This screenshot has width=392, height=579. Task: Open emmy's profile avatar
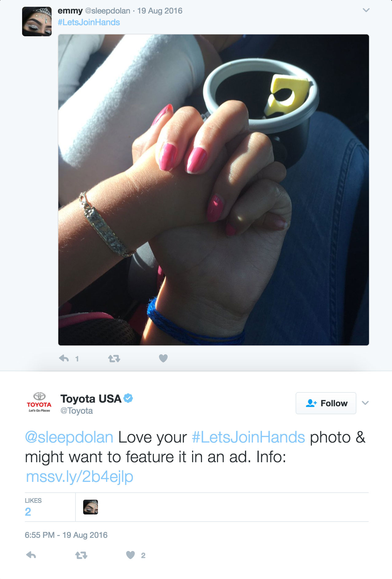click(37, 22)
